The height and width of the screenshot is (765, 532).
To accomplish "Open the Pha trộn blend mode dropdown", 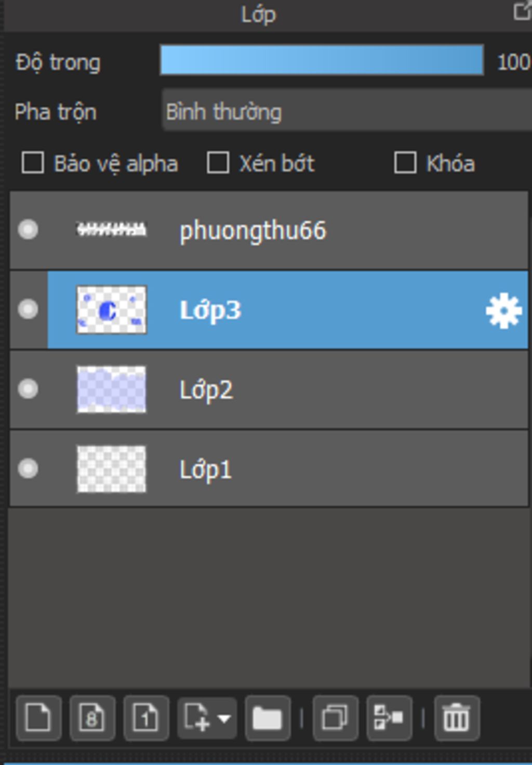I will (x=347, y=111).
